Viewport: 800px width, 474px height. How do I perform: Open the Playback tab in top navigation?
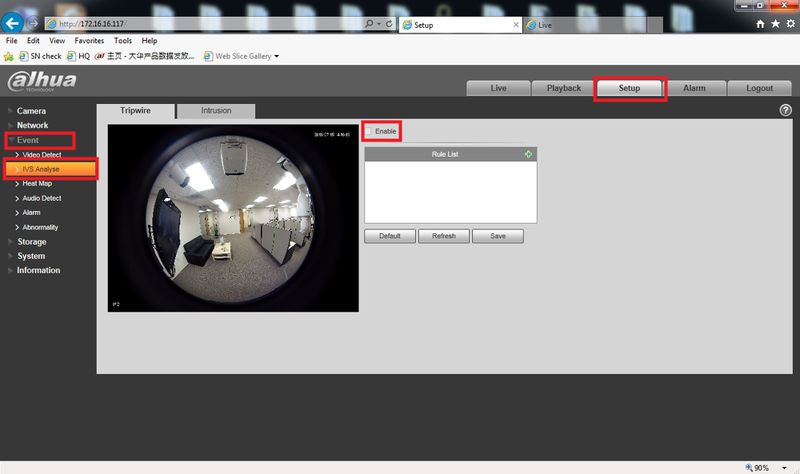pyautogui.click(x=563, y=88)
